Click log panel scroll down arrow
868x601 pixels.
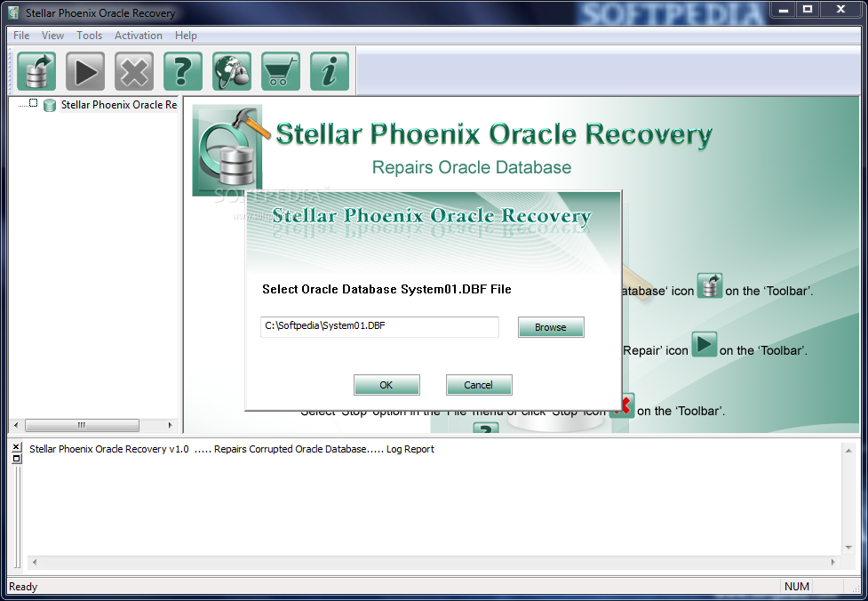click(848, 548)
